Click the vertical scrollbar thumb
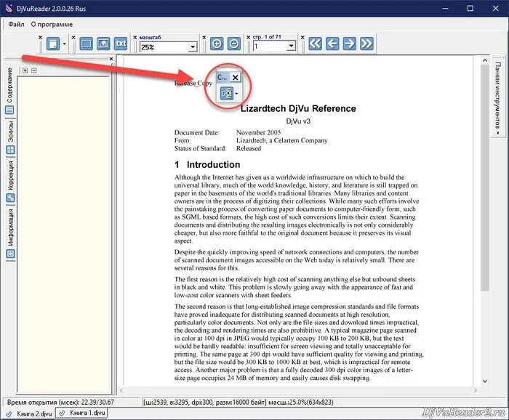This screenshot has width=509, height=420. pos(485,178)
